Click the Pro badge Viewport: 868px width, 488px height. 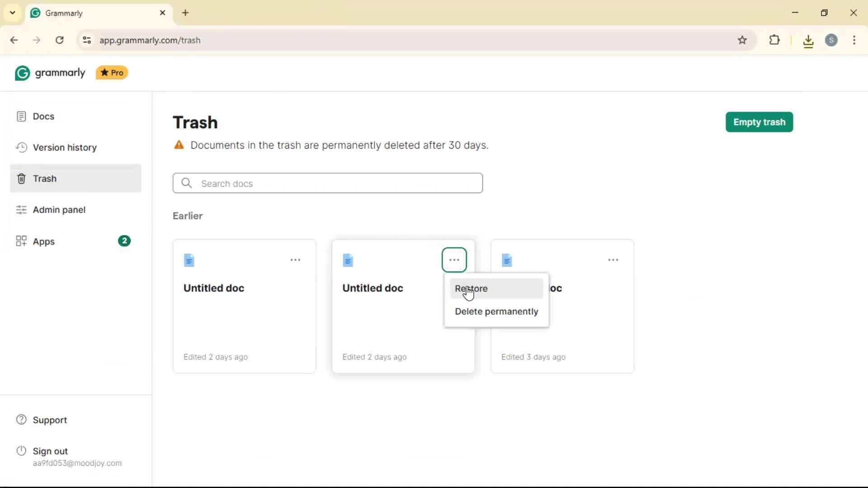[x=112, y=73]
